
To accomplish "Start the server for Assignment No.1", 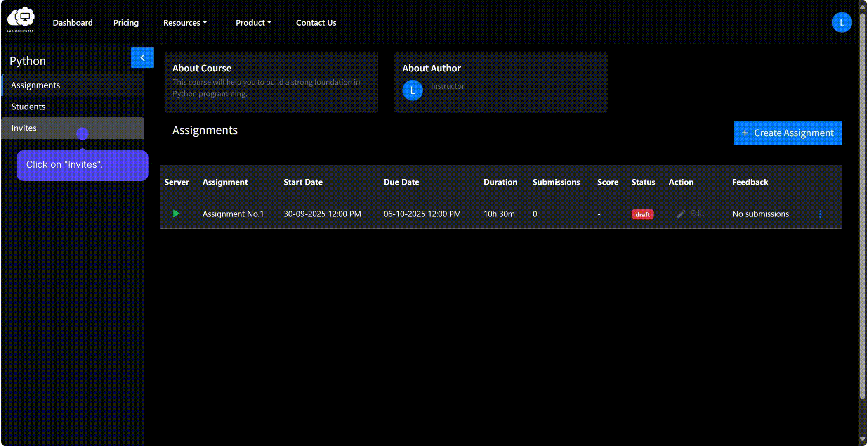I will pos(176,214).
